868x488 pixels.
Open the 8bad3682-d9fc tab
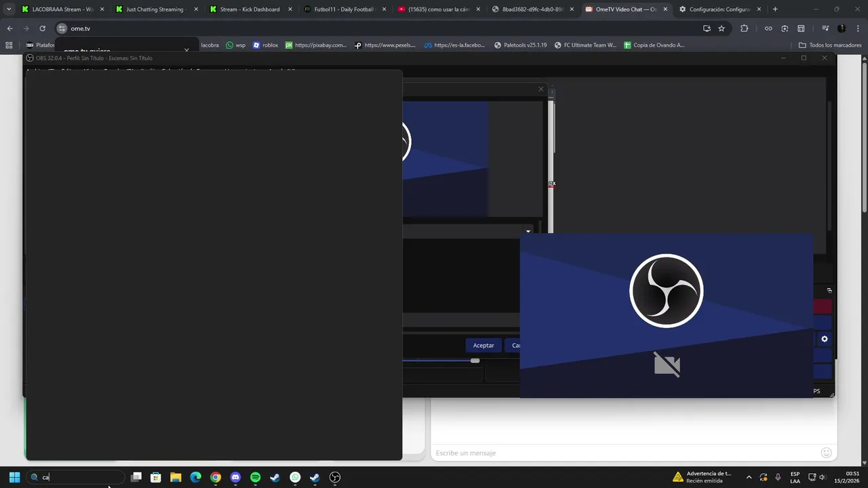tap(532, 9)
